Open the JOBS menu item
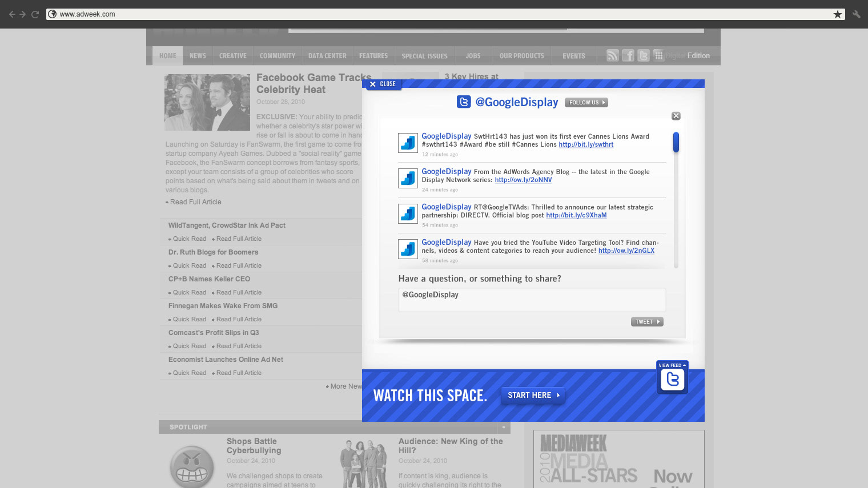Viewport: 868px width, 488px height. (473, 56)
